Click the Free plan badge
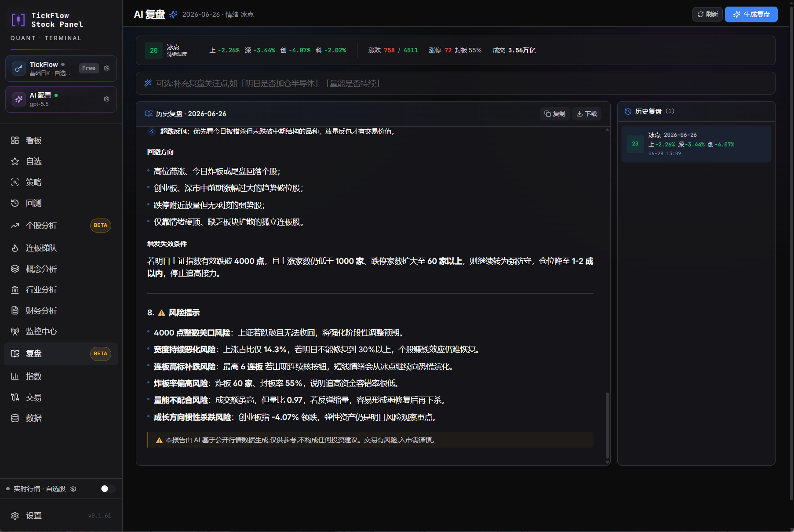Image resolution: width=794 pixels, height=532 pixels. click(x=89, y=68)
